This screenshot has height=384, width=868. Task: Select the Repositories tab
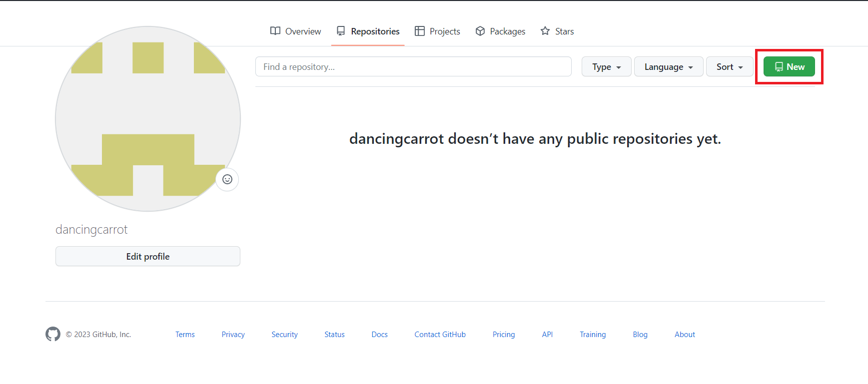tap(368, 31)
